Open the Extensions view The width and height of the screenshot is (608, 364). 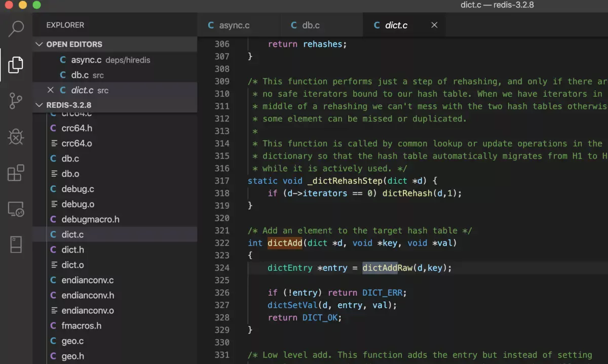tap(16, 173)
